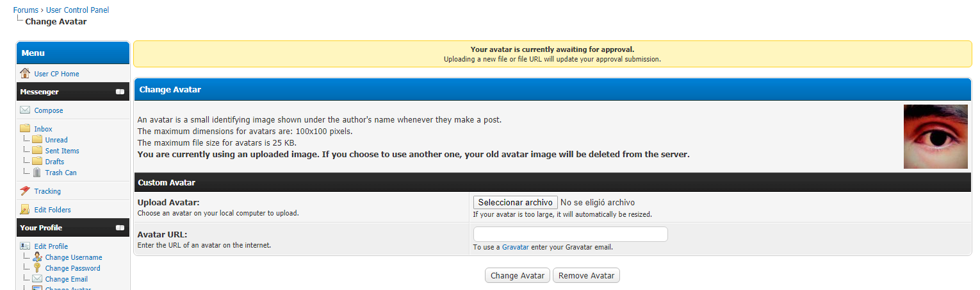Image resolution: width=980 pixels, height=290 pixels.
Task: Go to Forums breadcrumb link
Action: pyautogui.click(x=26, y=10)
